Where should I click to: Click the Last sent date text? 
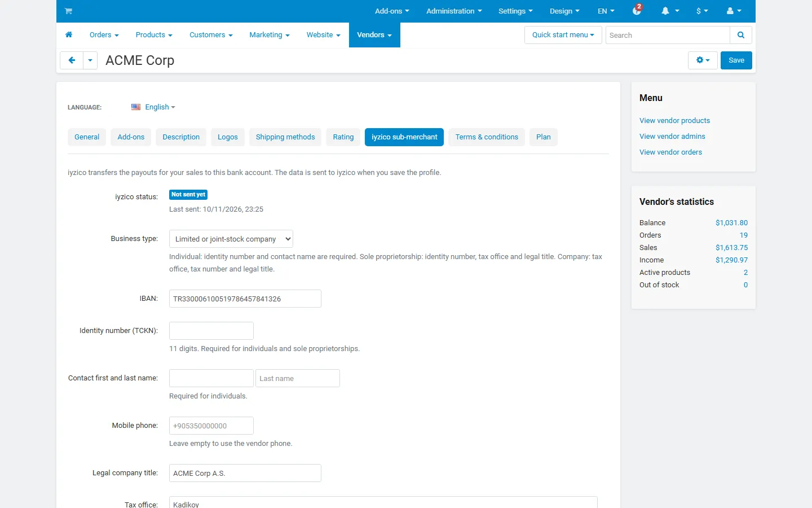(x=216, y=209)
